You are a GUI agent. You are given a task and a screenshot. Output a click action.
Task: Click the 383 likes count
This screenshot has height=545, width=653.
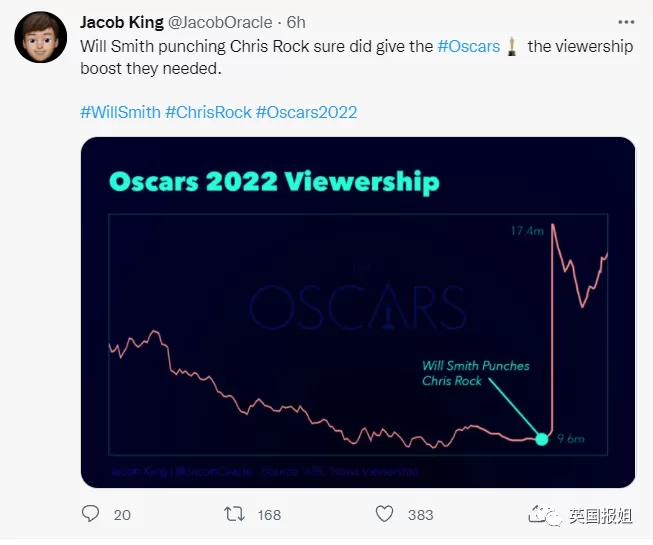(421, 515)
